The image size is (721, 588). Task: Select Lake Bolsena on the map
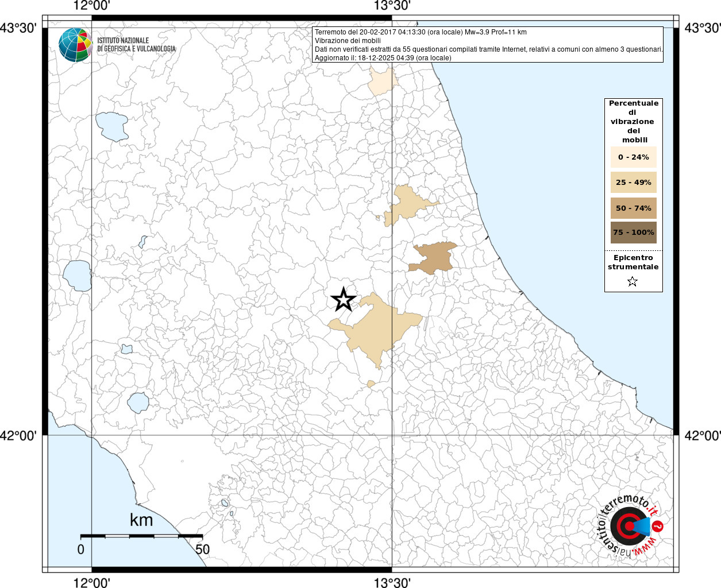pos(77,275)
